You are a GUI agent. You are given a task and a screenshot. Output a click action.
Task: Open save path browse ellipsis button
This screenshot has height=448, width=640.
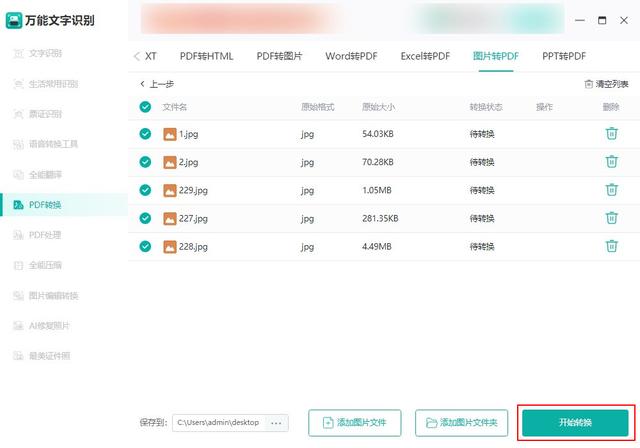(x=276, y=423)
